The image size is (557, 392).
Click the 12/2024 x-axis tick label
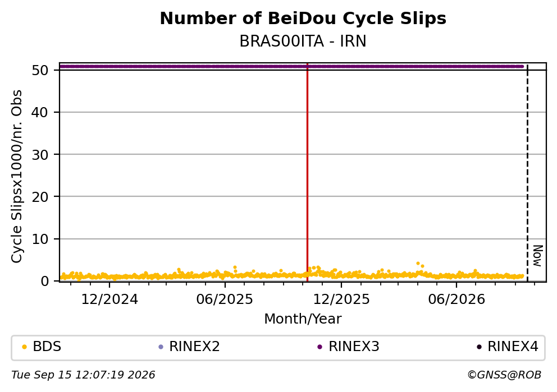(109, 300)
